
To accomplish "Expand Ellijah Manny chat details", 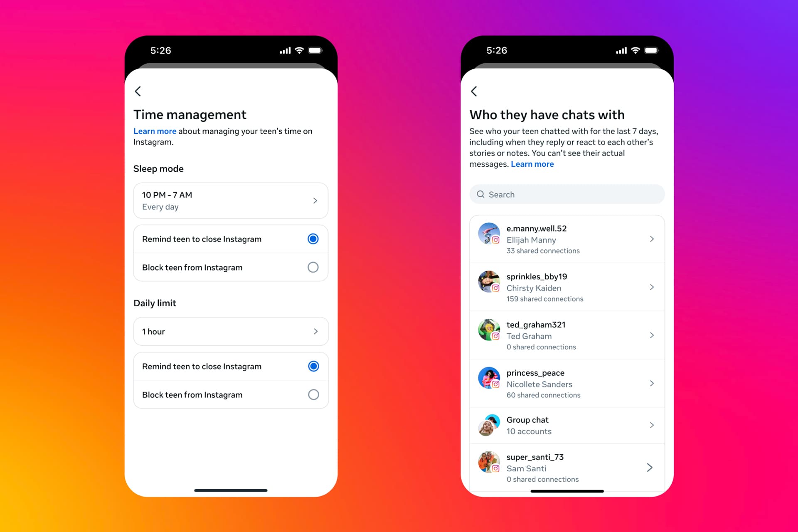I will [x=652, y=239].
